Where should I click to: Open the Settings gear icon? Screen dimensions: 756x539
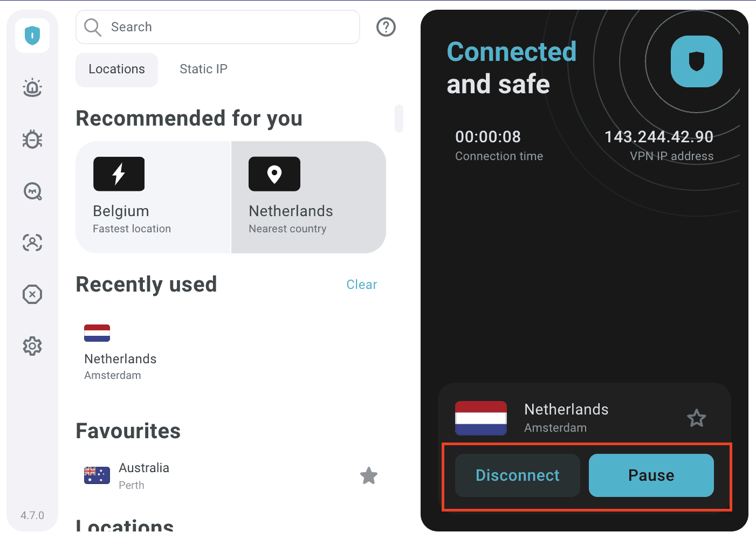click(x=32, y=346)
